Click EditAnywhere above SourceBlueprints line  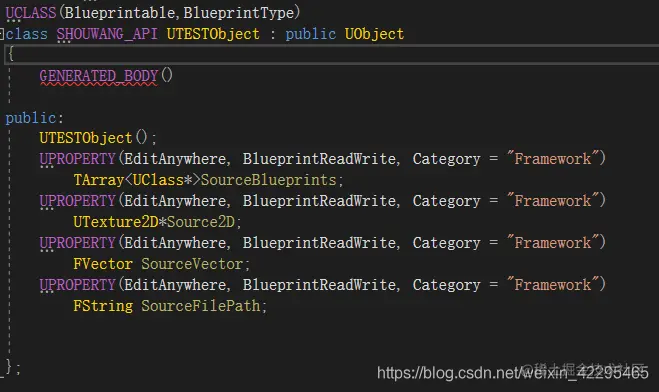tap(175, 159)
